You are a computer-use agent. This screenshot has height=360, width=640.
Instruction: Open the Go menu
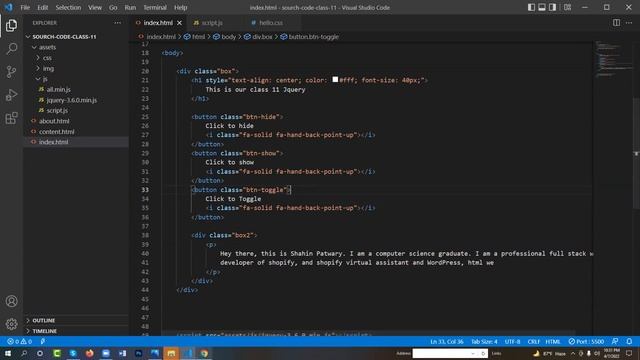coord(113,7)
